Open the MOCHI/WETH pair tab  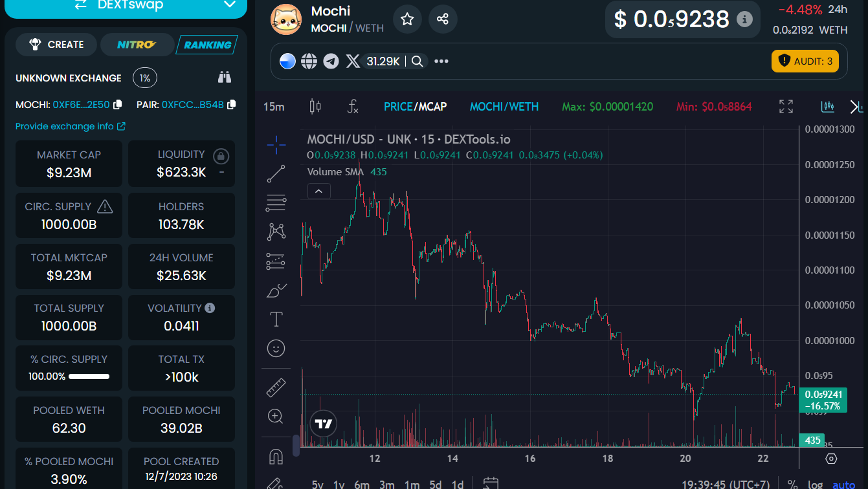[x=504, y=106]
